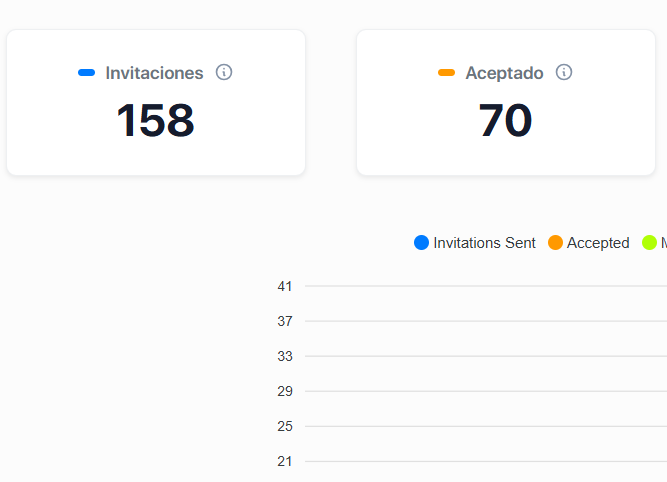Click the 21 label on the y-axis
This screenshot has width=667, height=482.
coord(285,462)
